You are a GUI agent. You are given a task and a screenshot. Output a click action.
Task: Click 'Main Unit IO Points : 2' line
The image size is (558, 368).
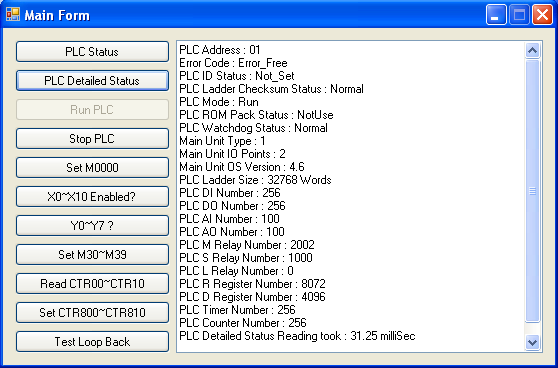click(x=232, y=154)
